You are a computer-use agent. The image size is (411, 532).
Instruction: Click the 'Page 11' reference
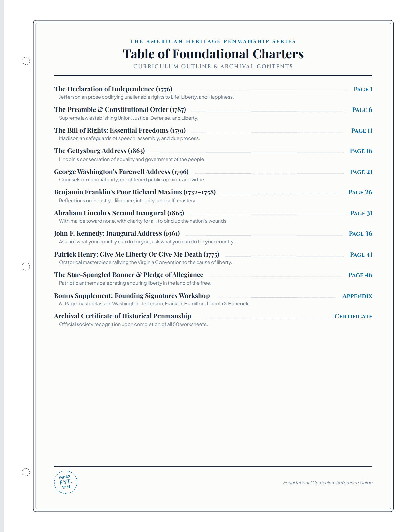coord(362,131)
